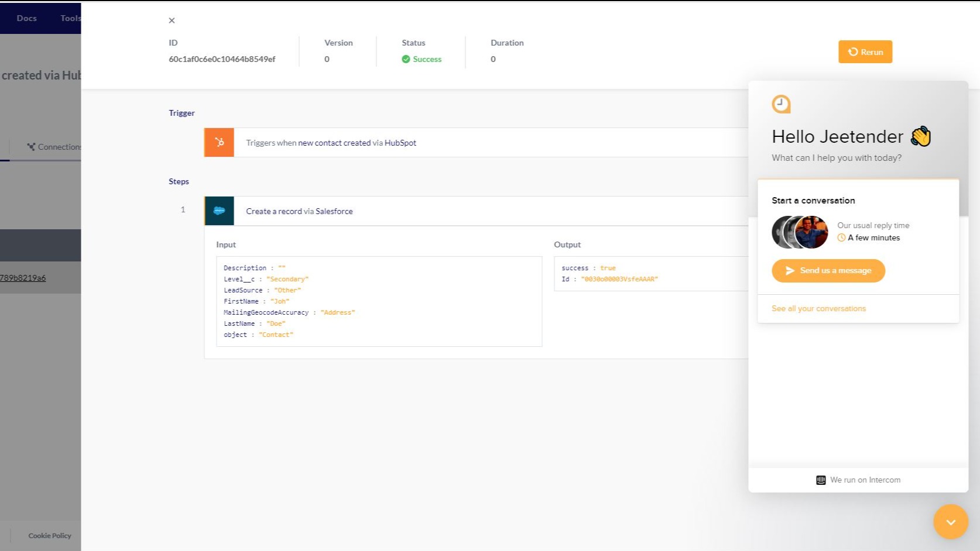Collapse the chat widget with orange chevron
Screen dimensions: 980x551
(x=951, y=522)
